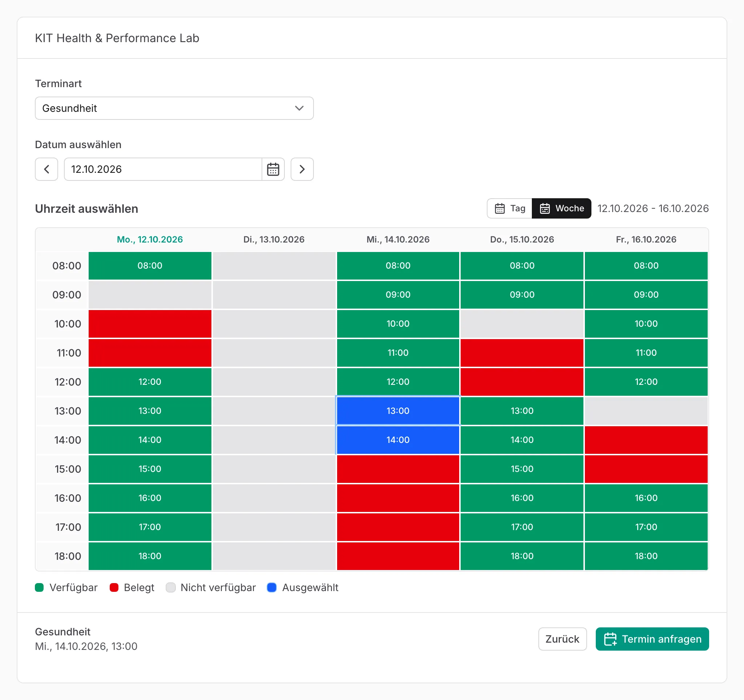Click the week range 12.10.2026 - 16.10.2026 text

click(653, 208)
